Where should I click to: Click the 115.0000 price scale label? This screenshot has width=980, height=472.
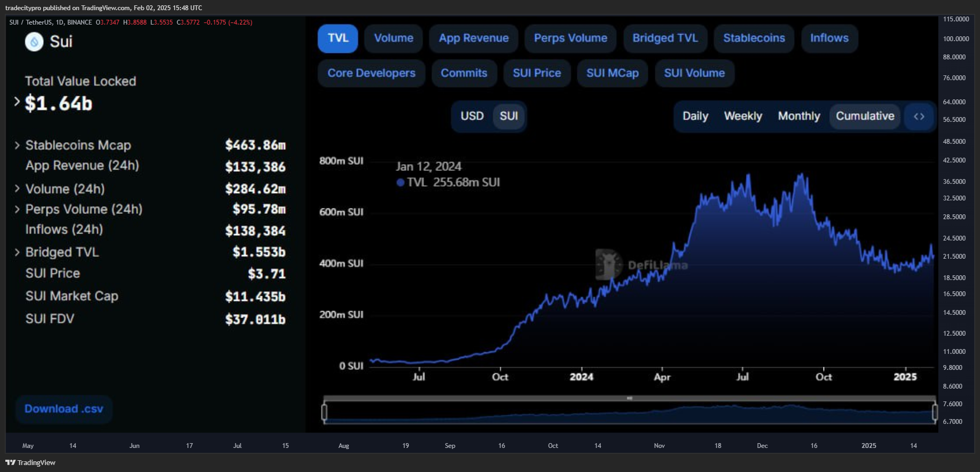[956, 19]
